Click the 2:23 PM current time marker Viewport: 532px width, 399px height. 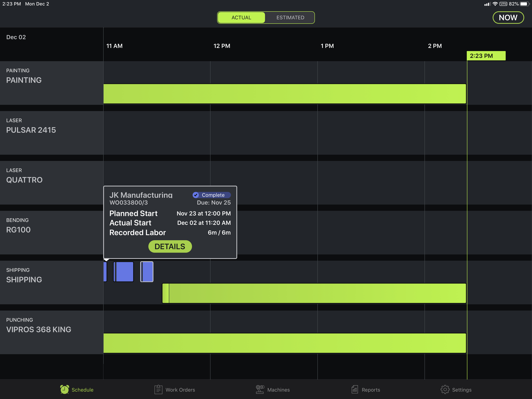coord(486,56)
